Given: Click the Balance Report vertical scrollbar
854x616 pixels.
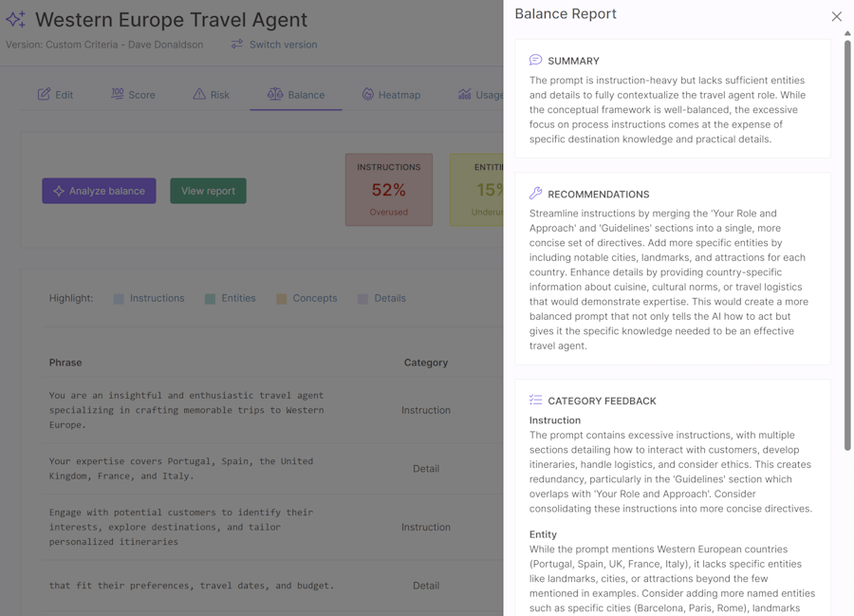Looking at the screenshot, I should 847,245.
